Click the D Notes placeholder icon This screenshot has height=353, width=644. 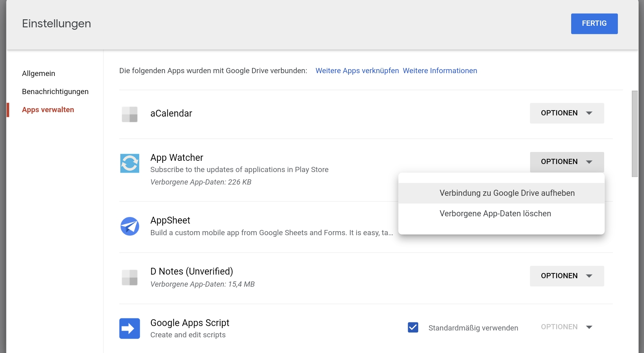click(x=130, y=277)
